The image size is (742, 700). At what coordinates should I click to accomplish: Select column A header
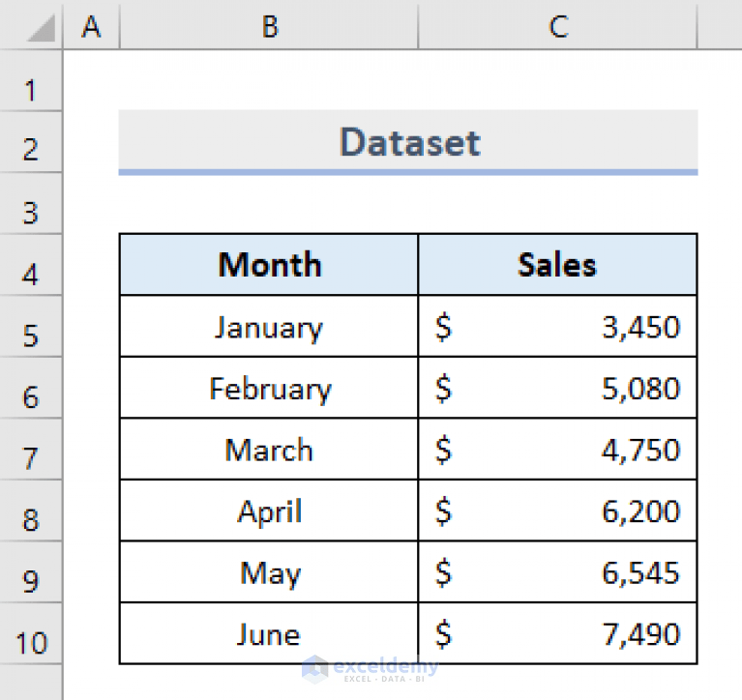point(91,24)
